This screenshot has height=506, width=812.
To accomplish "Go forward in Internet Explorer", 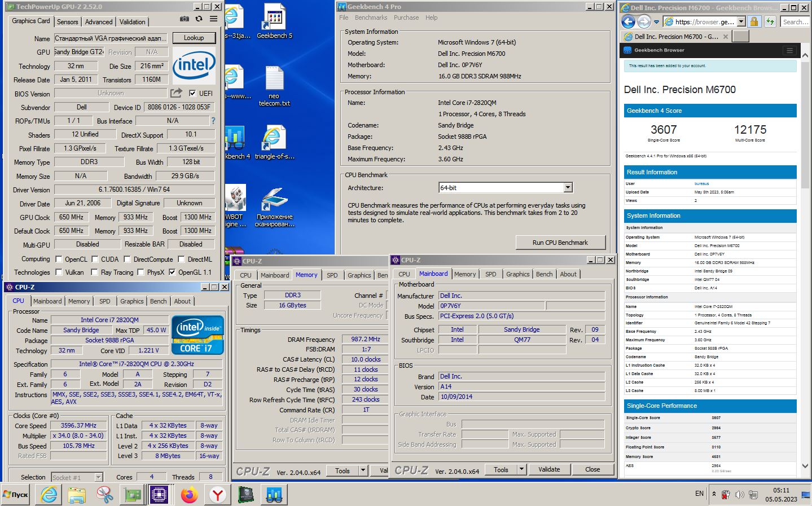I will coord(644,21).
